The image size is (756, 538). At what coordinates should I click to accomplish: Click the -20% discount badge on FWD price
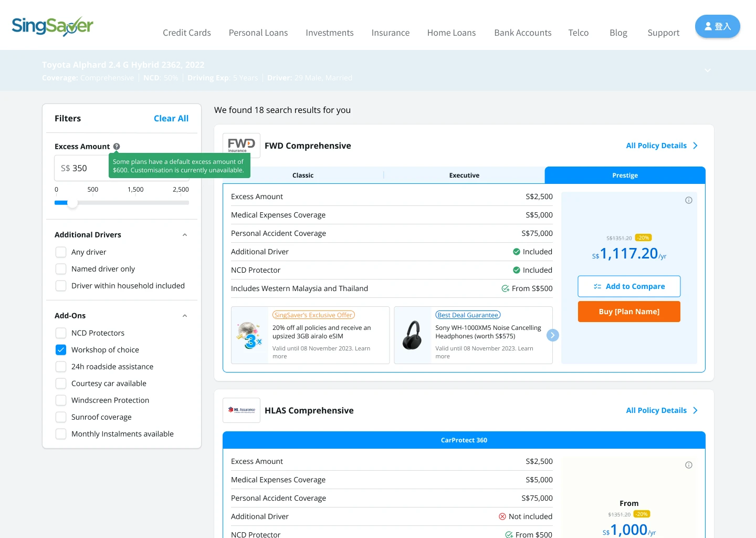tap(643, 238)
